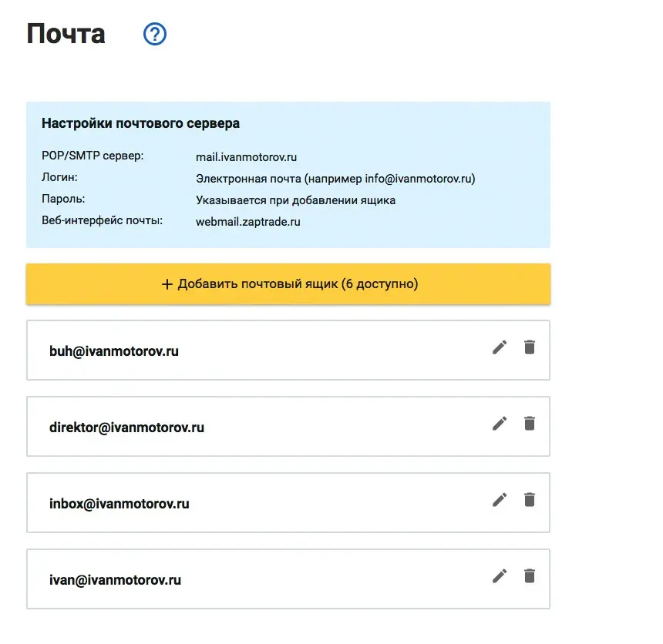This screenshot has height=644, width=663.
Task: Click Добавить почтовый ящик button
Action: click(x=288, y=284)
